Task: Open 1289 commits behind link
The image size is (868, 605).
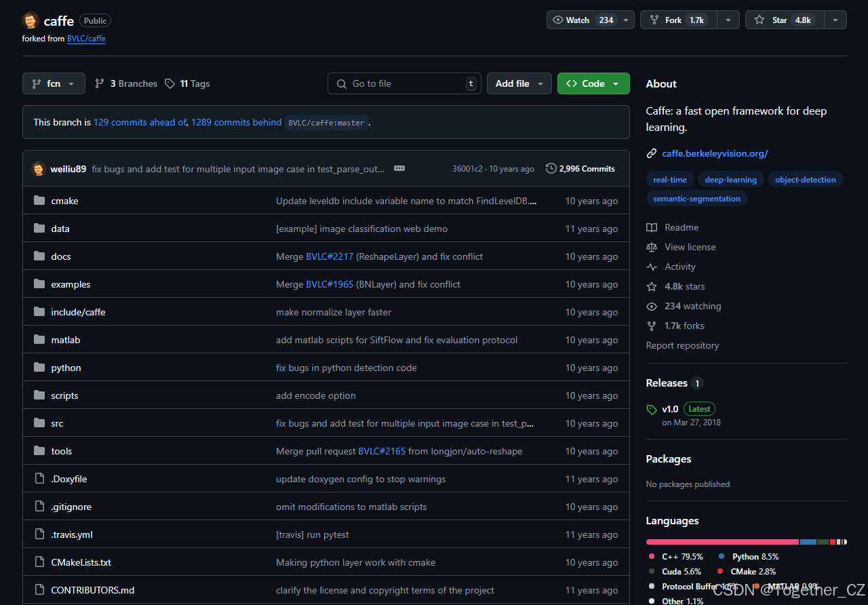Action: 237,123
